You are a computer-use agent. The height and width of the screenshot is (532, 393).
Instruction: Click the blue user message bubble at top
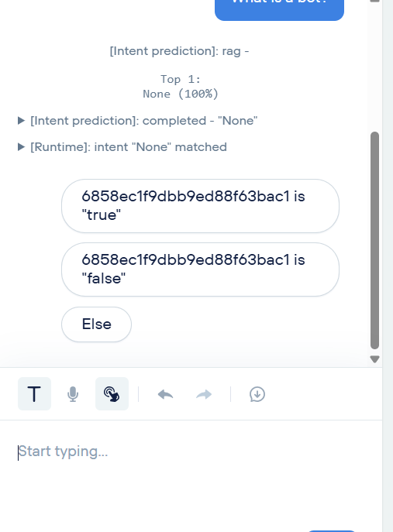[279, 10]
